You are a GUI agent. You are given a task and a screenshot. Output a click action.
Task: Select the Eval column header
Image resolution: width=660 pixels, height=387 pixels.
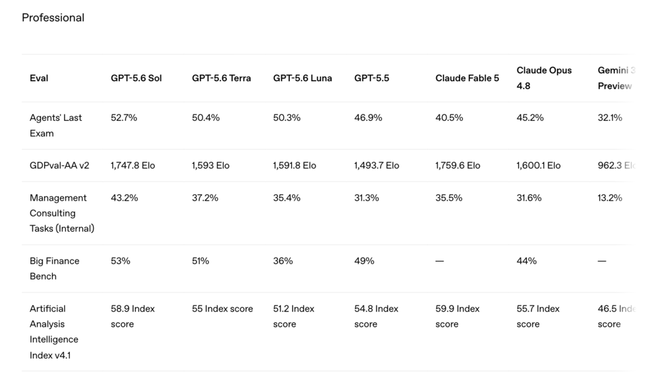click(x=39, y=78)
